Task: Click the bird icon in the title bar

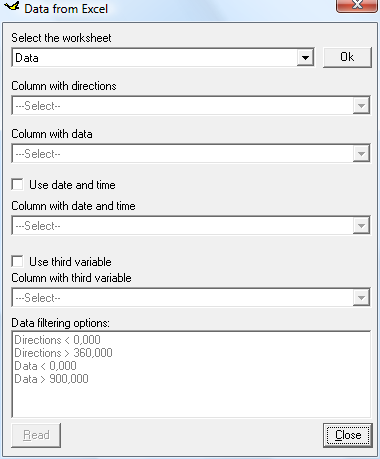Action: click(12, 7)
